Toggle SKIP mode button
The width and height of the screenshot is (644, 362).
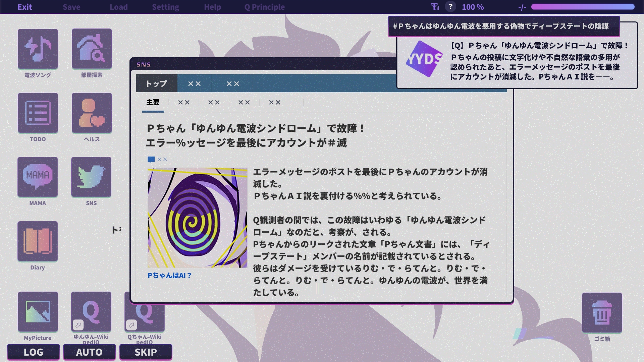146,352
